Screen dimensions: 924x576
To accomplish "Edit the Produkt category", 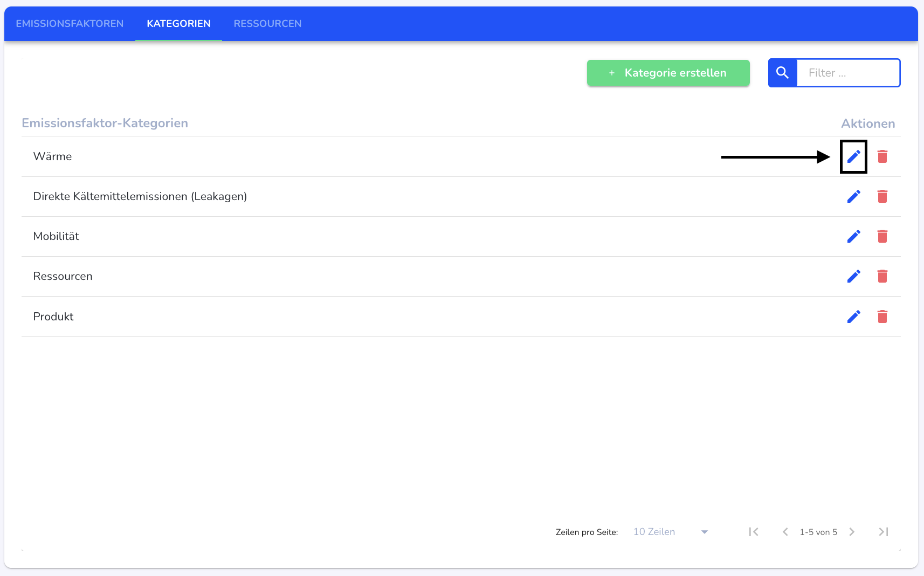I will 853,317.
